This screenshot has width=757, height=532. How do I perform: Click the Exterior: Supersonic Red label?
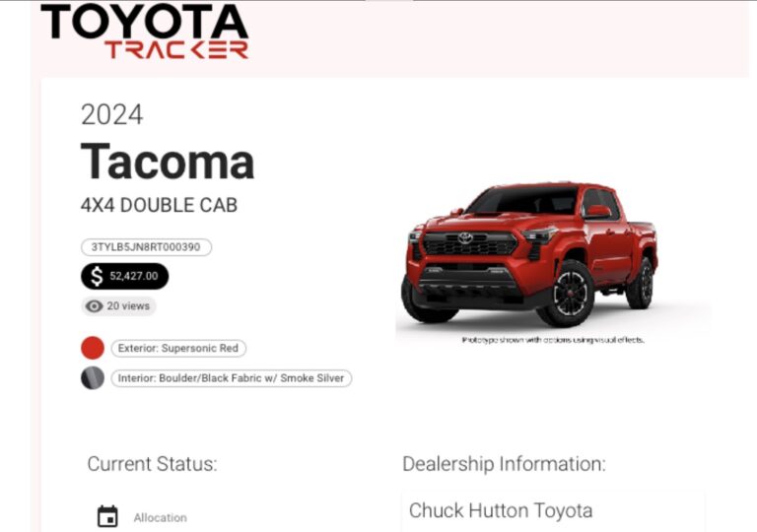point(178,348)
